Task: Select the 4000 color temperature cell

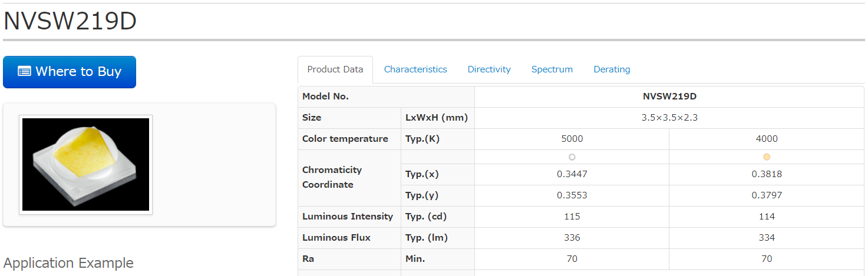Action: coord(767,139)
